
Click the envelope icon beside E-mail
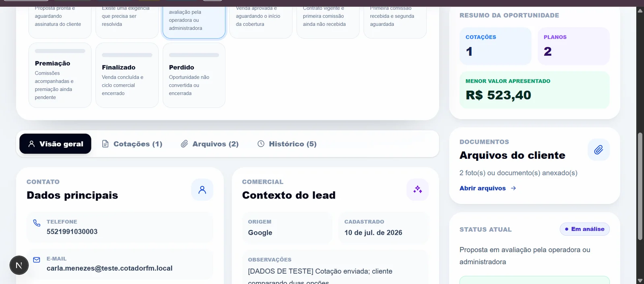click(37, 260)
